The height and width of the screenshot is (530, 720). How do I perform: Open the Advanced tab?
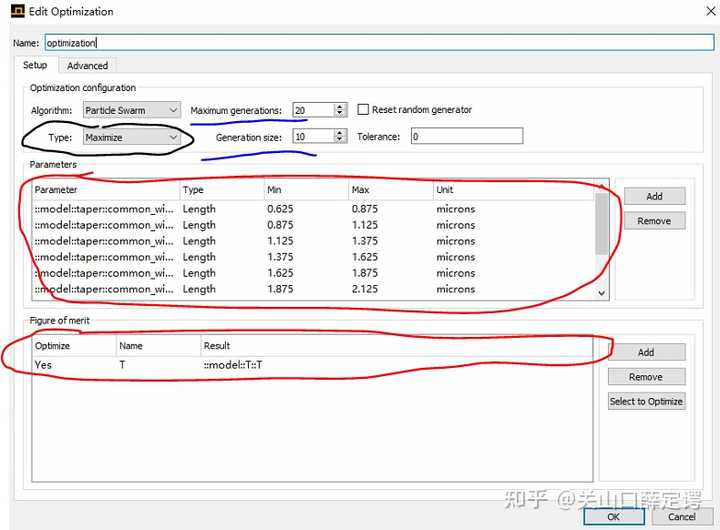pyautogui.click(x=87, y=66)
